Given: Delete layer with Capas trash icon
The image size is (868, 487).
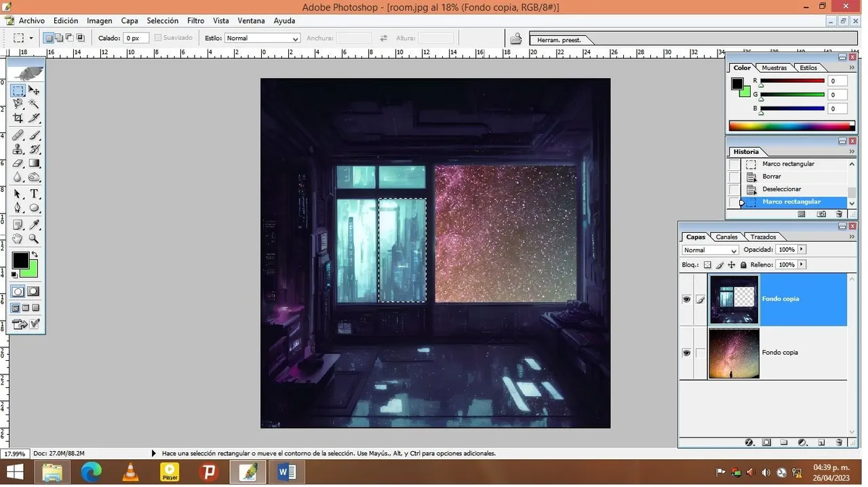Looking at the screenshot, I should (x=839, y=442).
